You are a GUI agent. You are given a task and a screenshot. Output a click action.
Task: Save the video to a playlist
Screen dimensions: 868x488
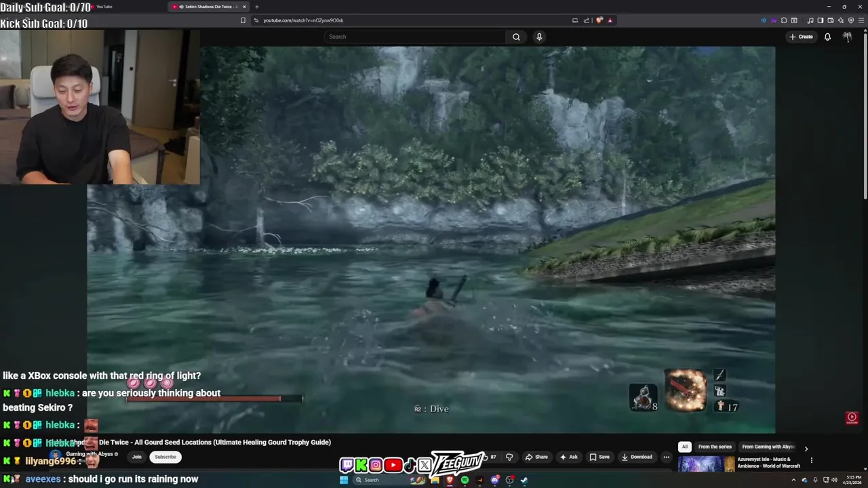[599, 457]
